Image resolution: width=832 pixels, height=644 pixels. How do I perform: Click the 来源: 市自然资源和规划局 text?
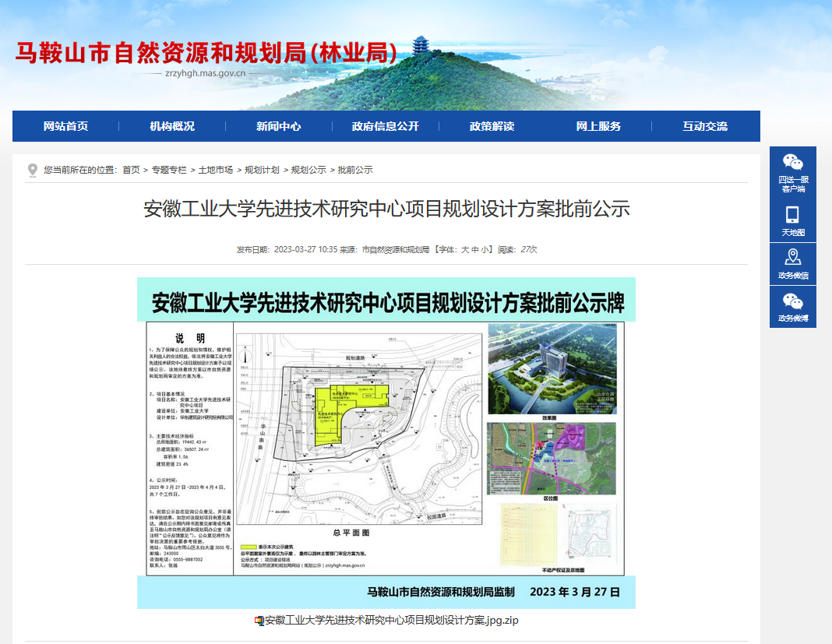click(x=384, y=250)
